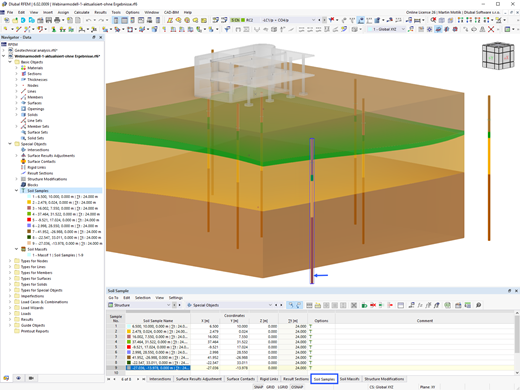This screenshot has height=390, width=520.
Task: Collapse the Special Objects folder
Action: click(x=10, y=144)
